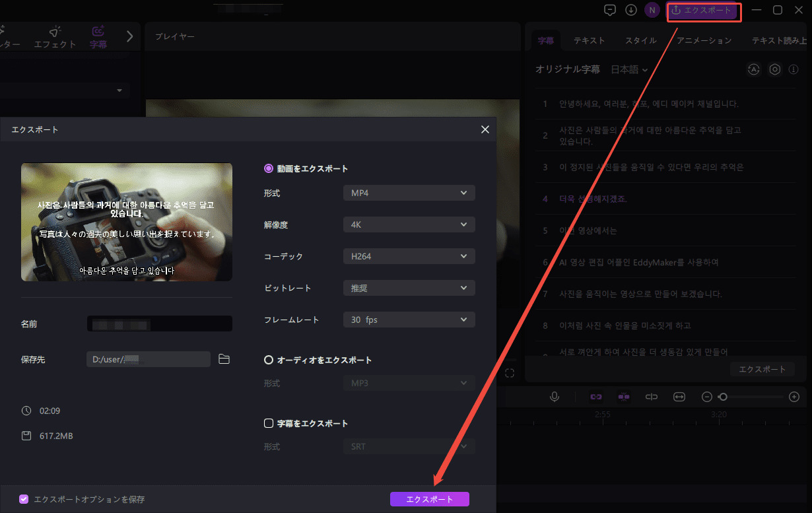Open the アニメーション tab

click(703, 40)
